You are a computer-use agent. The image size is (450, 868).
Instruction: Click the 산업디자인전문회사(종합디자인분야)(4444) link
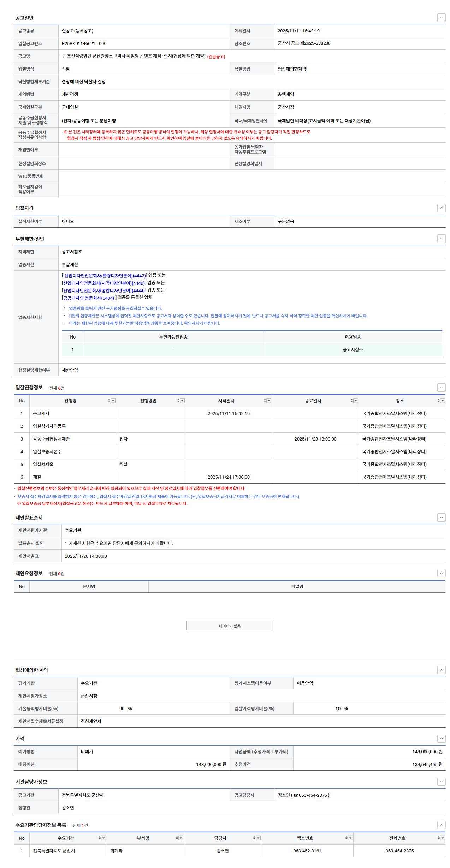coord(104,291)
